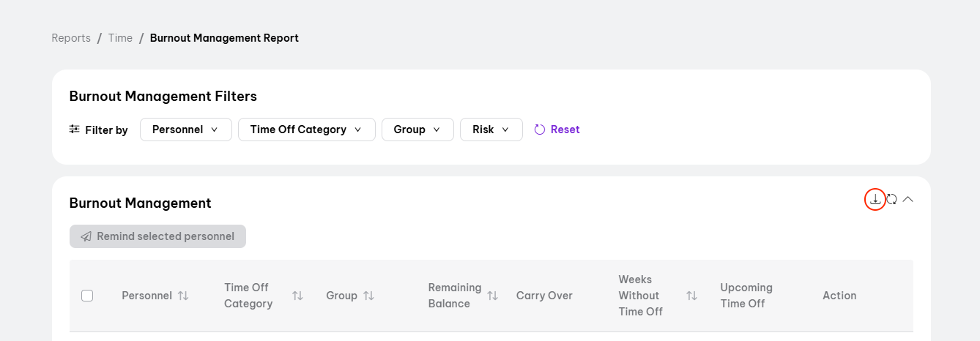
Task: Sort by Remaining Balance arrows
Action: [493, 296]
